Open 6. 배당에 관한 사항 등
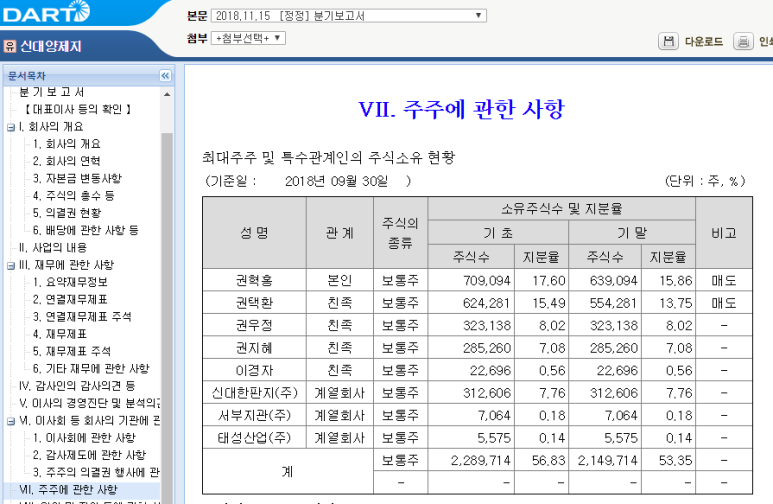773x504 pixels. click(x=85, y=229)
